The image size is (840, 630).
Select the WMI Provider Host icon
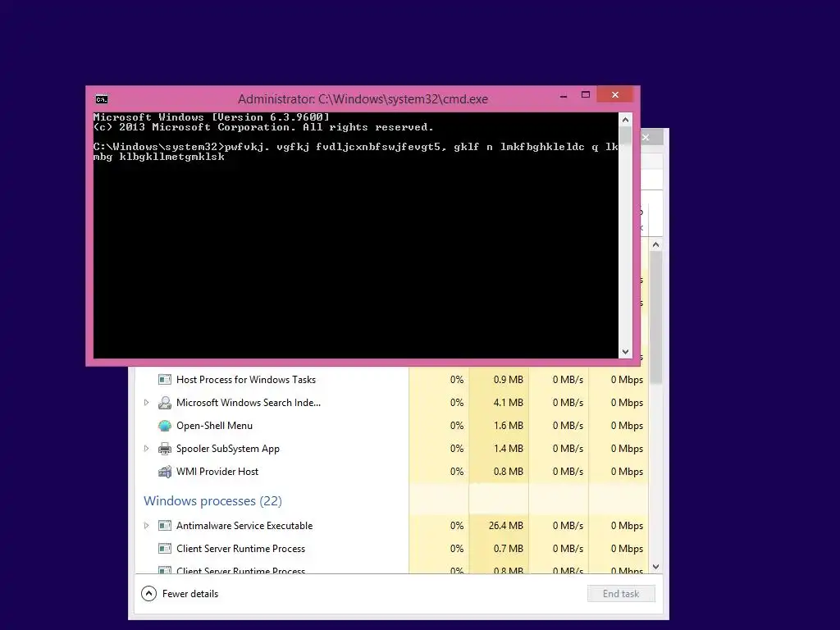coord(164,472)
